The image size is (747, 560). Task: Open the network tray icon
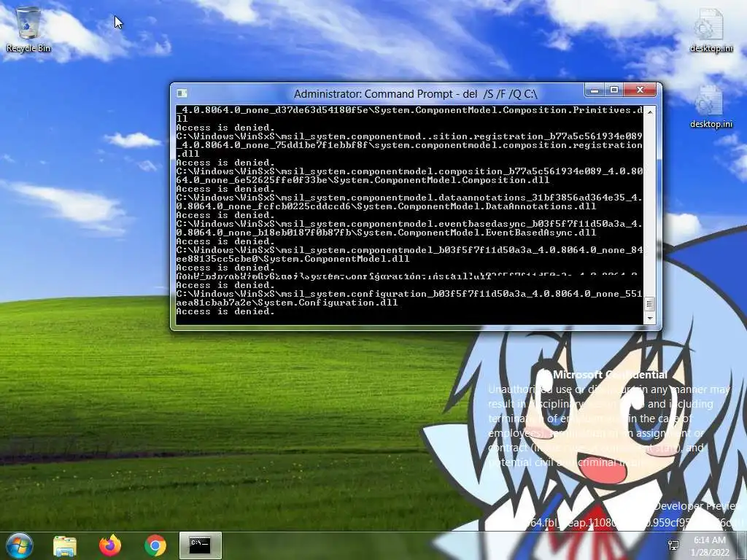click(x=673, y=545)
